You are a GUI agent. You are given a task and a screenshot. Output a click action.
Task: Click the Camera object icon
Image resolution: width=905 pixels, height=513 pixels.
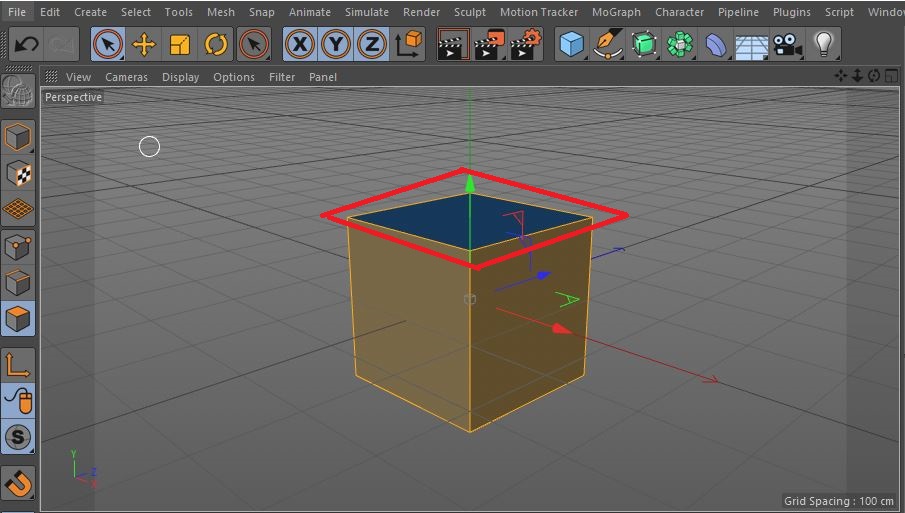tap(788, 44)
